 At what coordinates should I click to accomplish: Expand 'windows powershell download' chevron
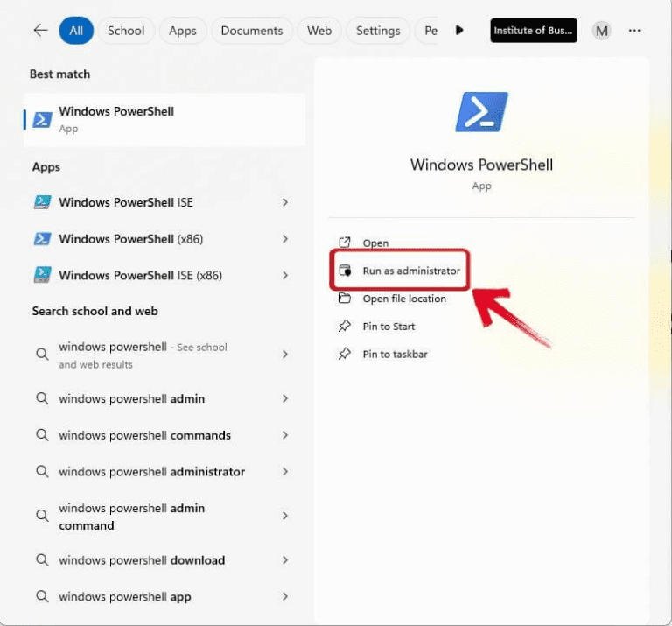285,560
